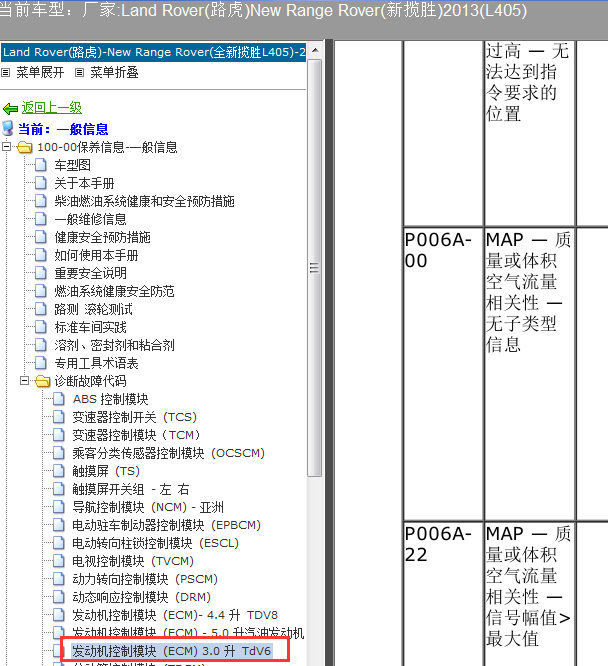
Task: Open the 专用工具术语表 page
Action: click(x=96, y=363)
